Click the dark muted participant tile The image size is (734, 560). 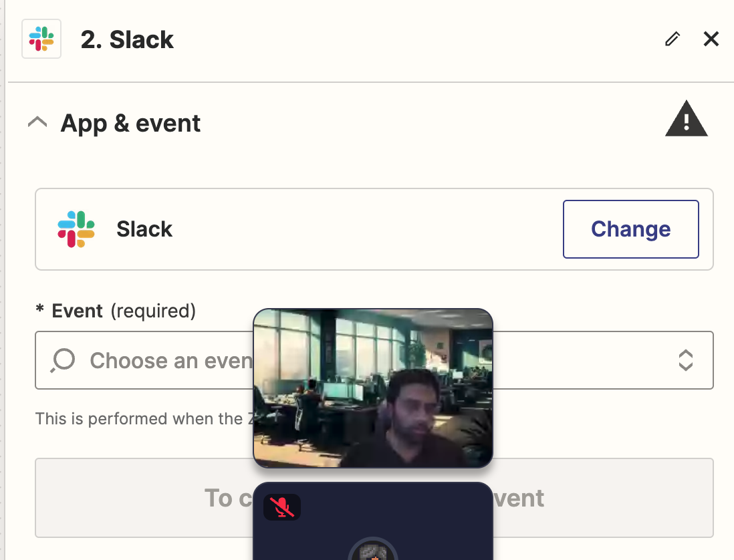(x=373, y=521)
